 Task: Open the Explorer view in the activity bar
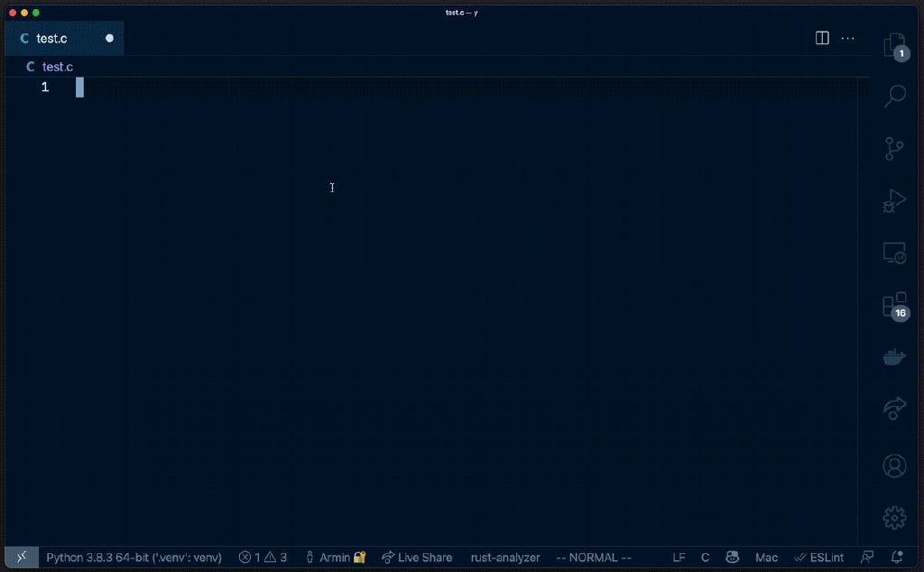pyautogui.click(x=894, y=45)
